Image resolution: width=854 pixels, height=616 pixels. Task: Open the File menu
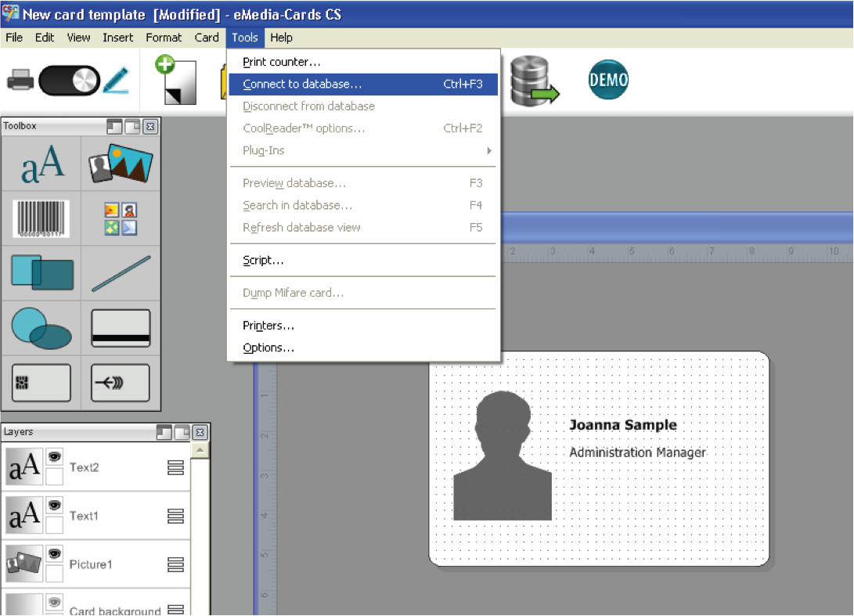click(x=14, y=38)
